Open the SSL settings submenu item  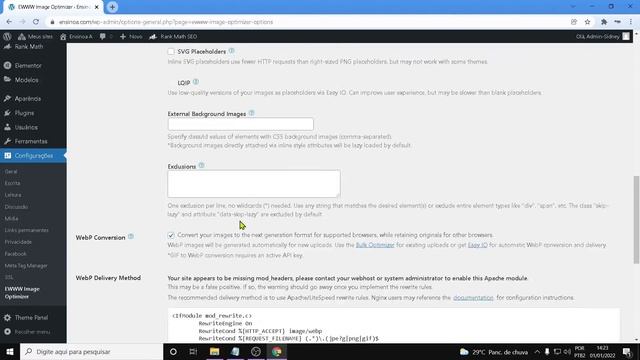(x=9, y=277)
